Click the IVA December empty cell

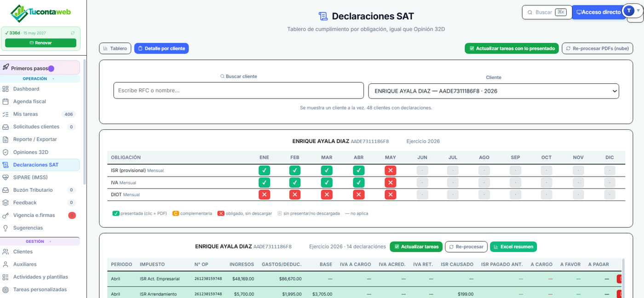point(609,183)
